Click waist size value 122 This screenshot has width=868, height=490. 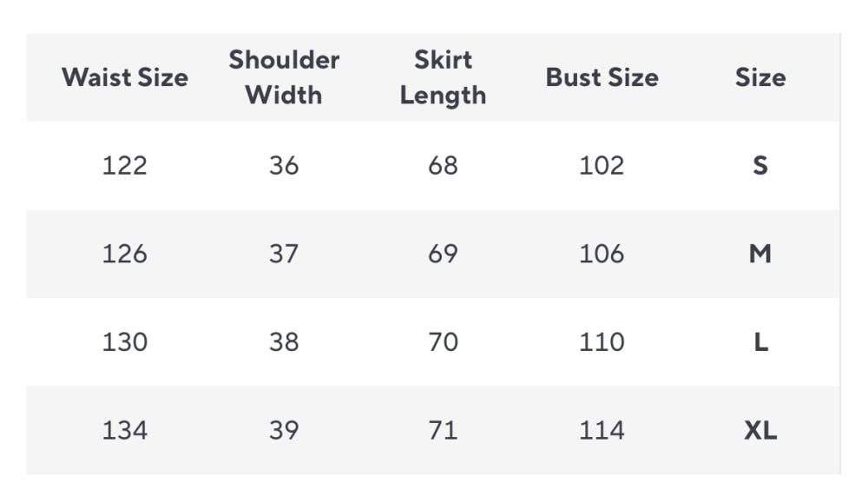click(124, 165)
